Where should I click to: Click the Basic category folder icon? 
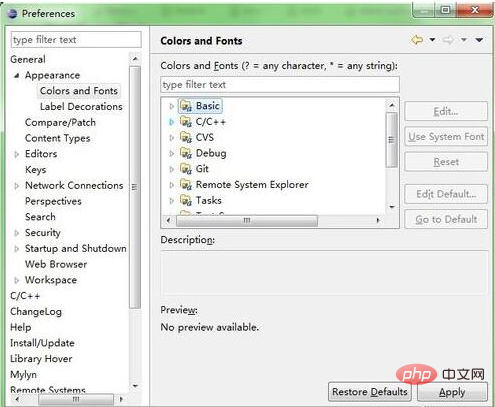tap(186, 106)
